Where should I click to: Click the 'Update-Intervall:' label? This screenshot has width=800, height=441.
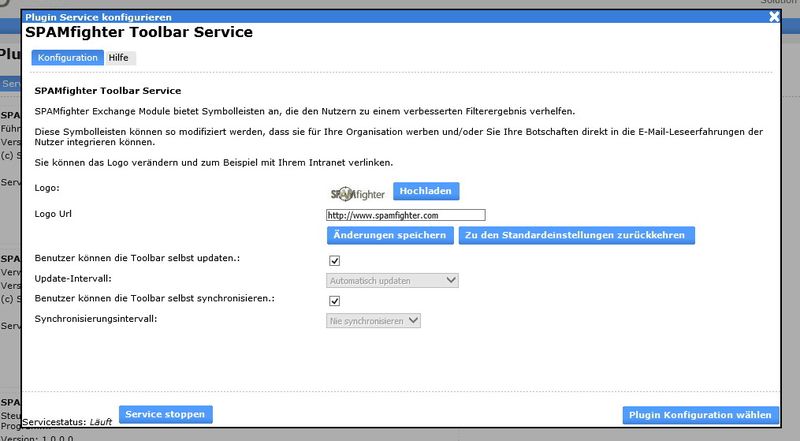point(73,279)
